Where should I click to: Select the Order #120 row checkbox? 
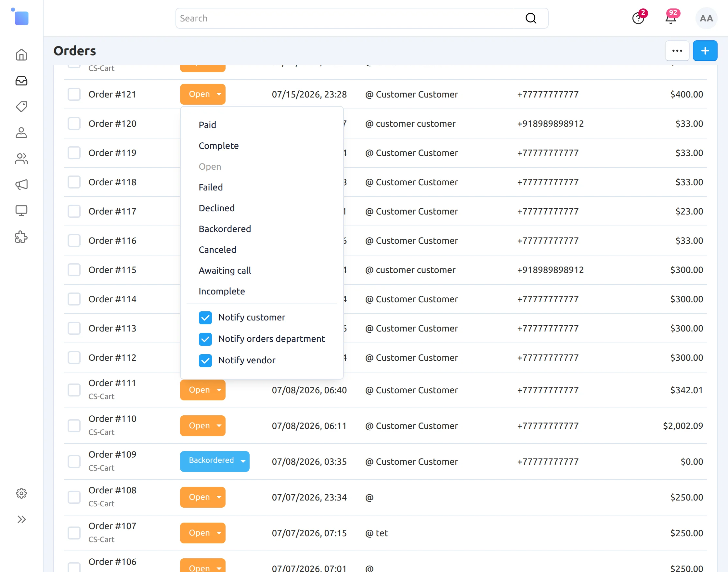click(x=74, y=123)
